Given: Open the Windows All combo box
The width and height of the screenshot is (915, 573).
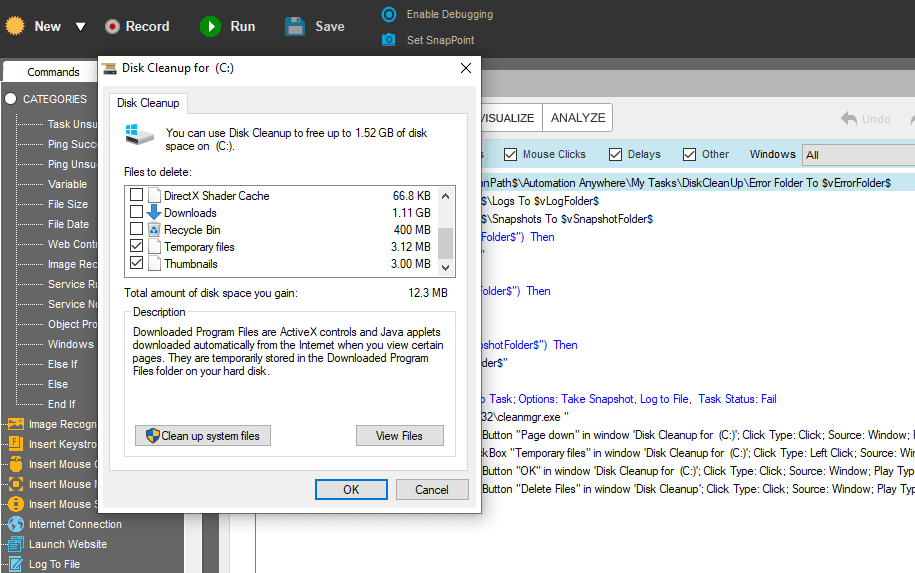Looking at the screenshot, I should [858, 155].
